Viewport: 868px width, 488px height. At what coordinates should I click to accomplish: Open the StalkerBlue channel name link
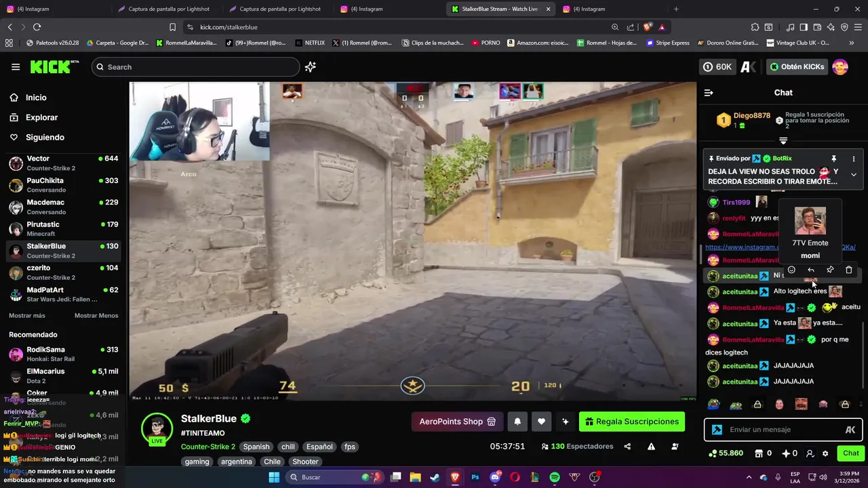click(209, 419)
